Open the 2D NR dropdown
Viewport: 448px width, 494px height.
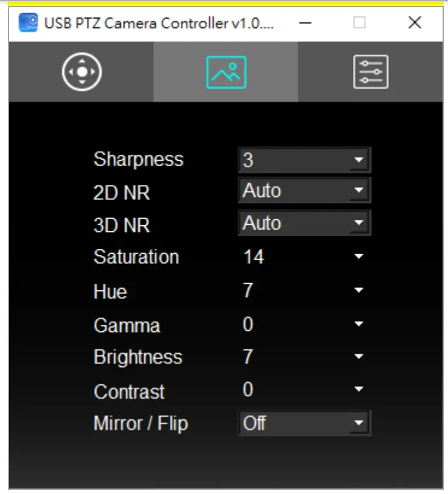tap(359, 190)
